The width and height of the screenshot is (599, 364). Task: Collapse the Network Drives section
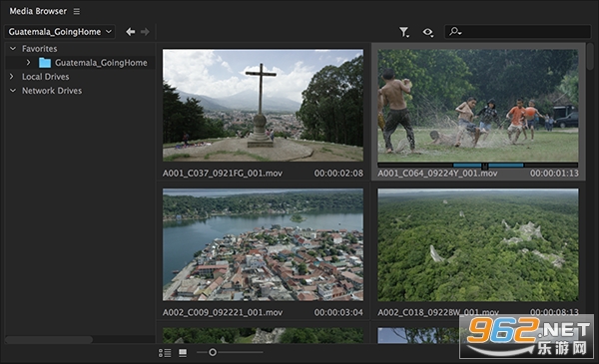click(x=13, y=91)
